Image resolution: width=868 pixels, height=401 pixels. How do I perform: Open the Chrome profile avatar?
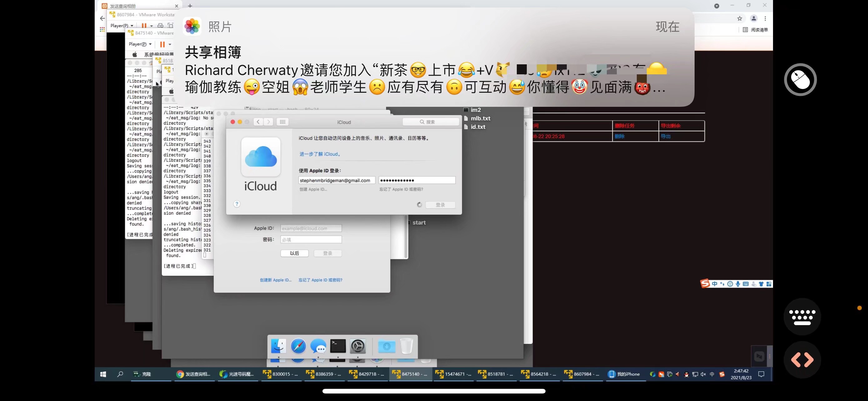coord(754,18)
